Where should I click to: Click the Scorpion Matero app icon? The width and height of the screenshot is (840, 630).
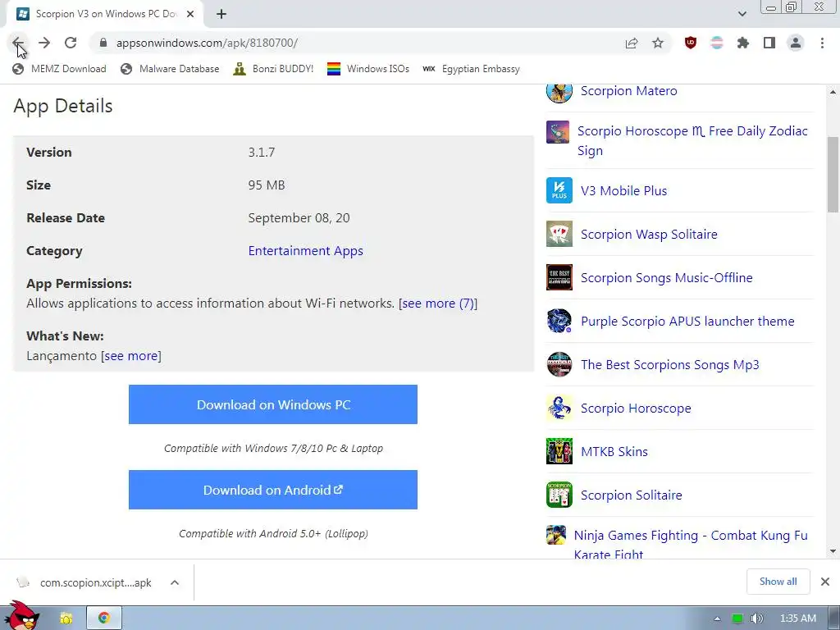[559, 92]
